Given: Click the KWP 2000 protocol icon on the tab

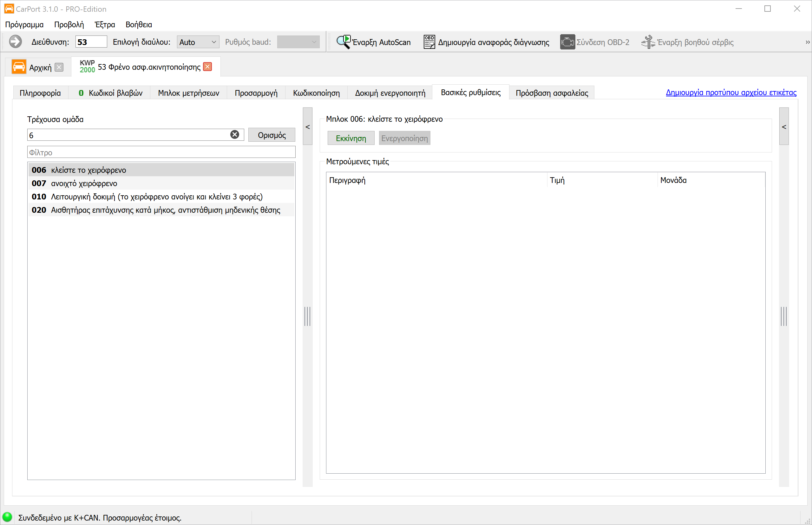Looking at the screenshot, I should click(x=87, y=67).
